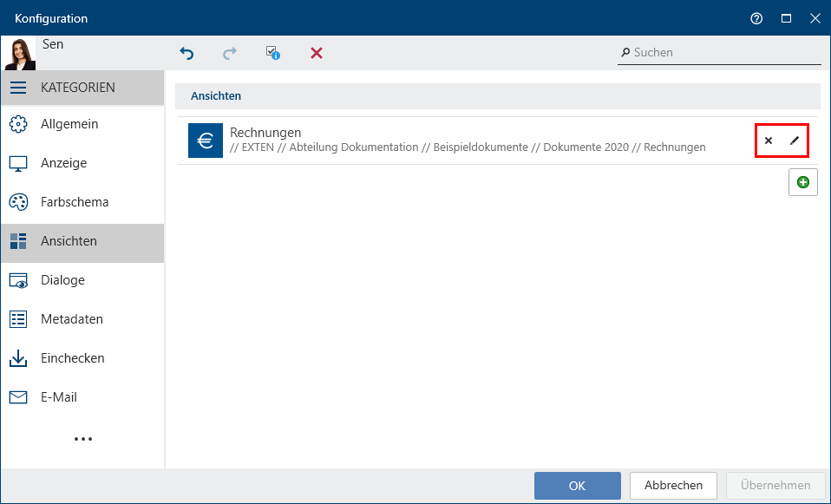This screenshot has height=504, width=831.
Task: Click the undo arrow in the toolbar
Action: click(x=186, y=53)
